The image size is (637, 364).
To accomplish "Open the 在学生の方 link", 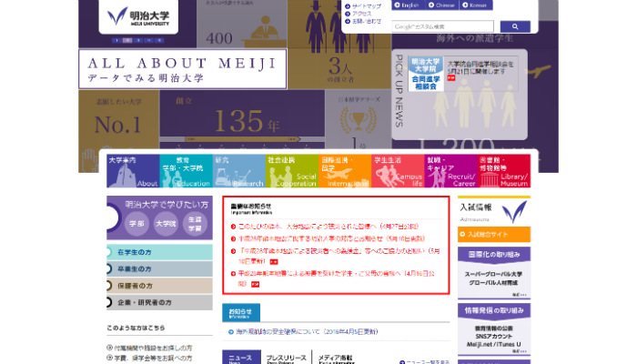I will [x=159, y=252].
